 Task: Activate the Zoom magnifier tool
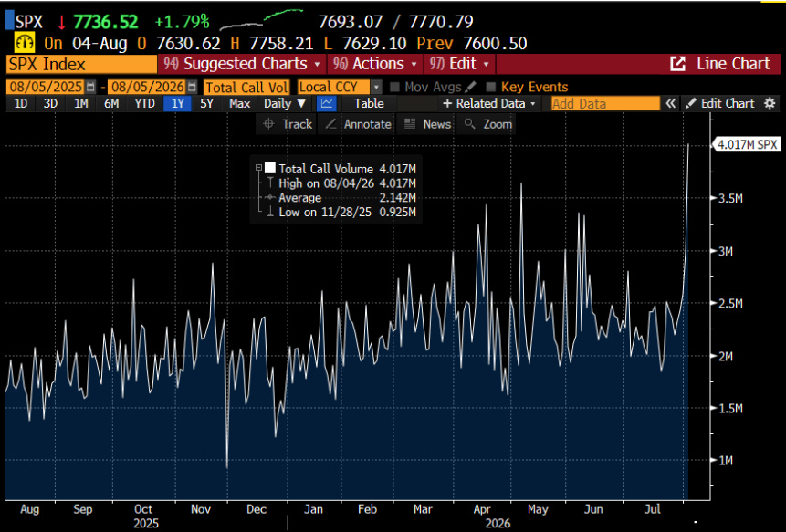click(487, 124)
